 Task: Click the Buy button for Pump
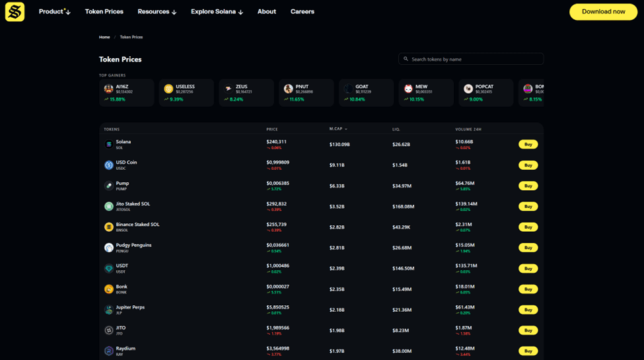(x=528, y=186)
